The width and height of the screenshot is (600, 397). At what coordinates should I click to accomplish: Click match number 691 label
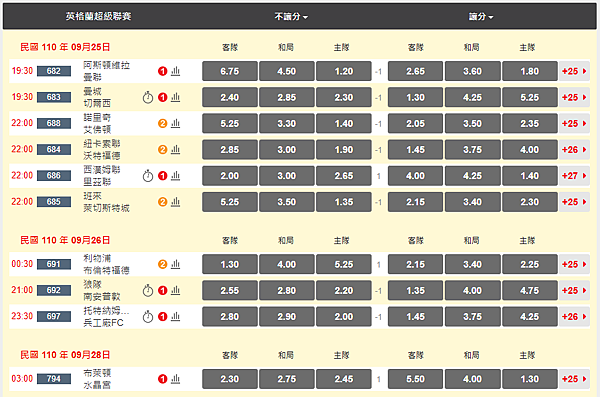[x=54, y=264]
